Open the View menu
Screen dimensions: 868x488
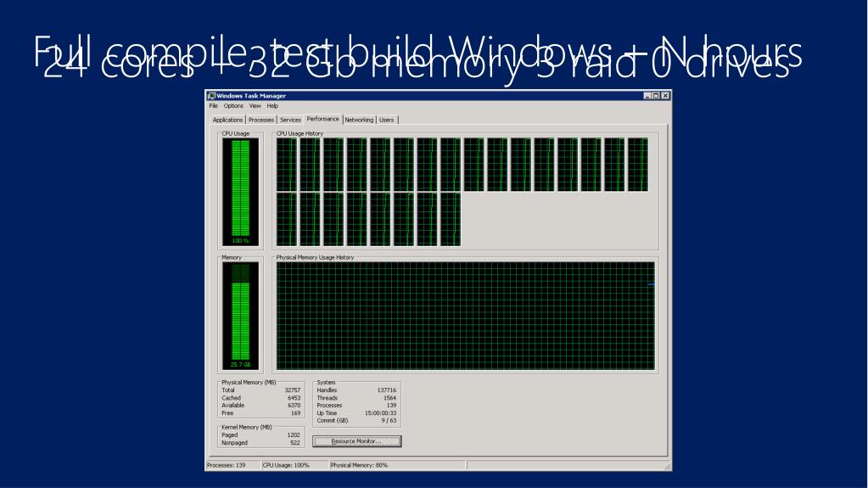tap(255, 106)
